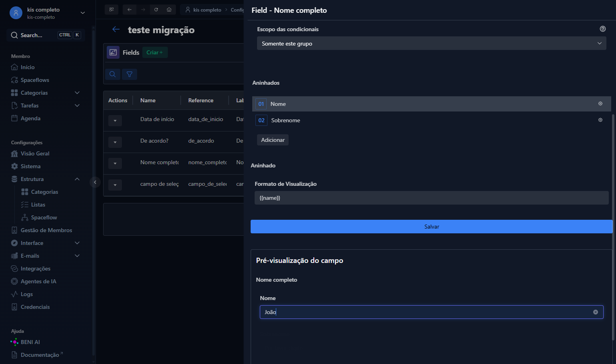
Task: Click the Search box in the sidebar
Action: (46, 35)
